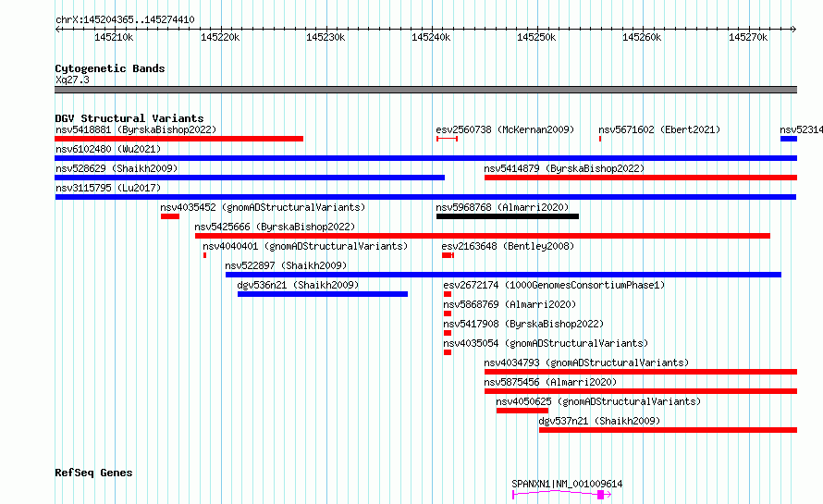Open nsv522897 (Shaikh2009) variant label
The image size is (823, 504).
[286, 265]
